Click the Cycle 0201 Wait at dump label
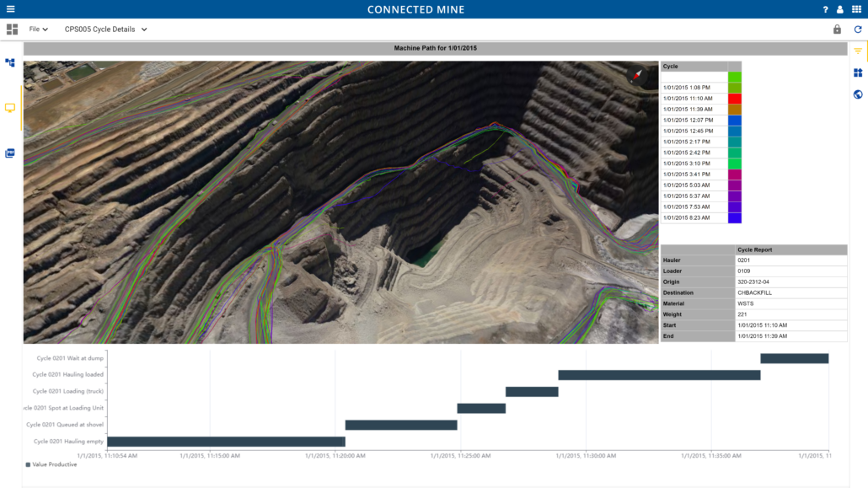Viewport: 868px width, 488px height. [x=70, y=358]
